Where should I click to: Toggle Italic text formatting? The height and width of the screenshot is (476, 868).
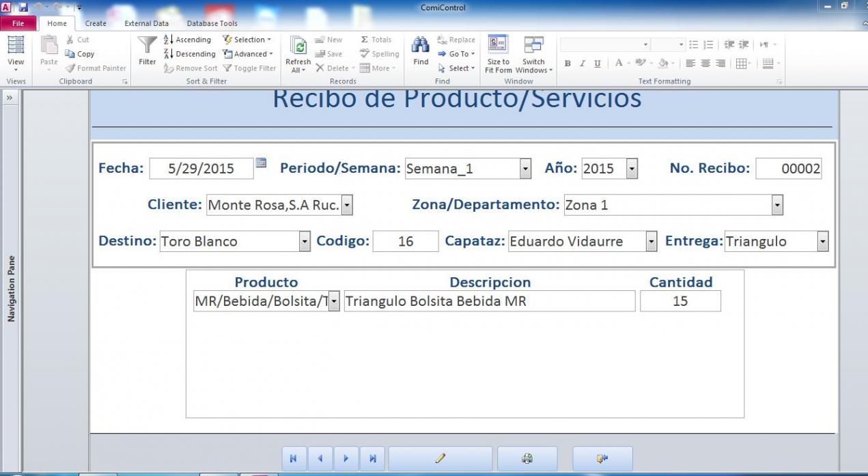pyautogui.click(x=583, y=64)
